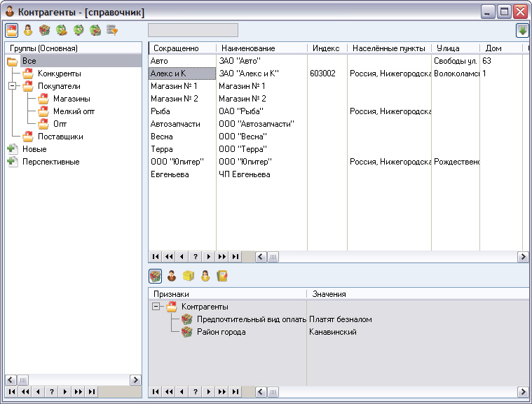Select the Рыба row in the grid
Screen dimensions: 532x404
182,111
